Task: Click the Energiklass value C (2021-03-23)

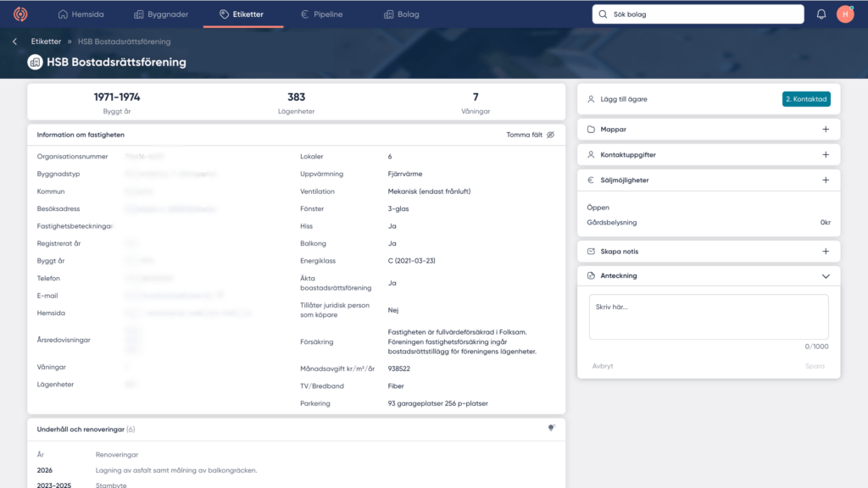Action: click(x=411, y=261)
